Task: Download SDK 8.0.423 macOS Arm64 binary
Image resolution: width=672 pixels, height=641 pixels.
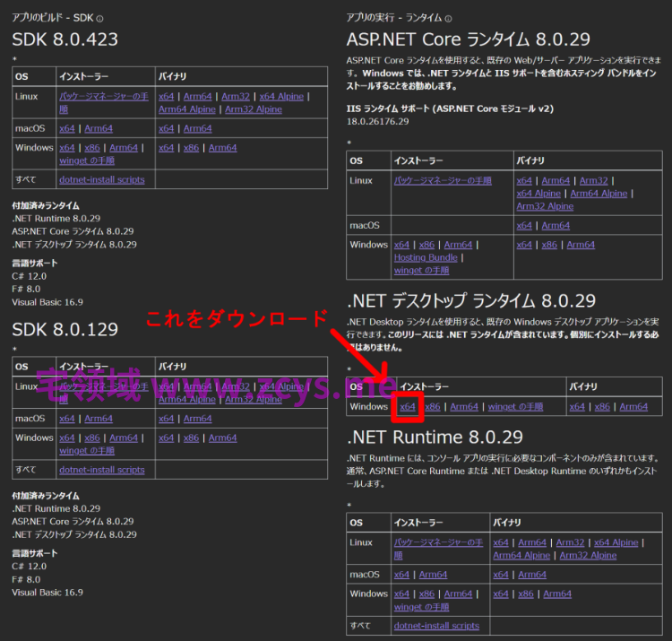Action: (198, 128)
